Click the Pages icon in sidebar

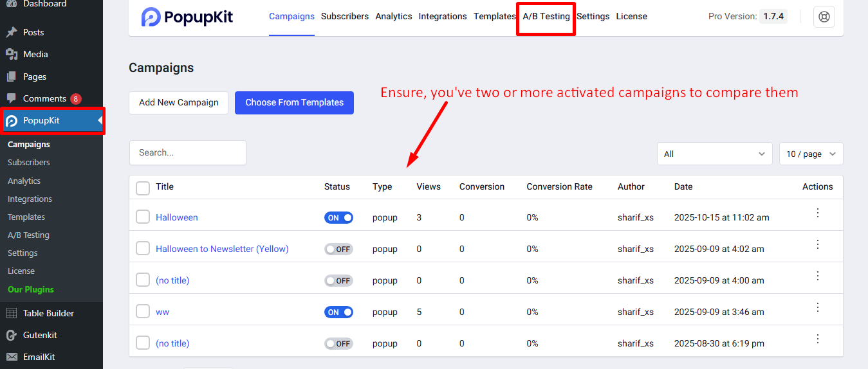(x=12, y=76)
